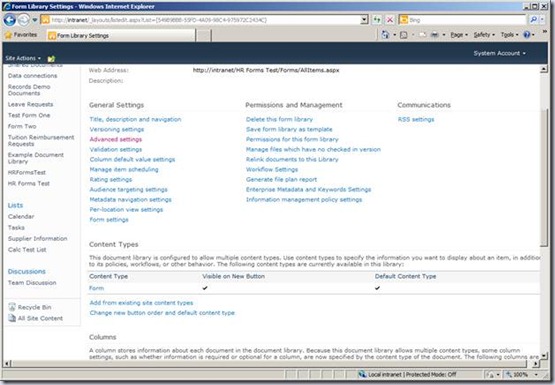
Task: Open Advanced settings link
Action: click(x=116, y=139)
